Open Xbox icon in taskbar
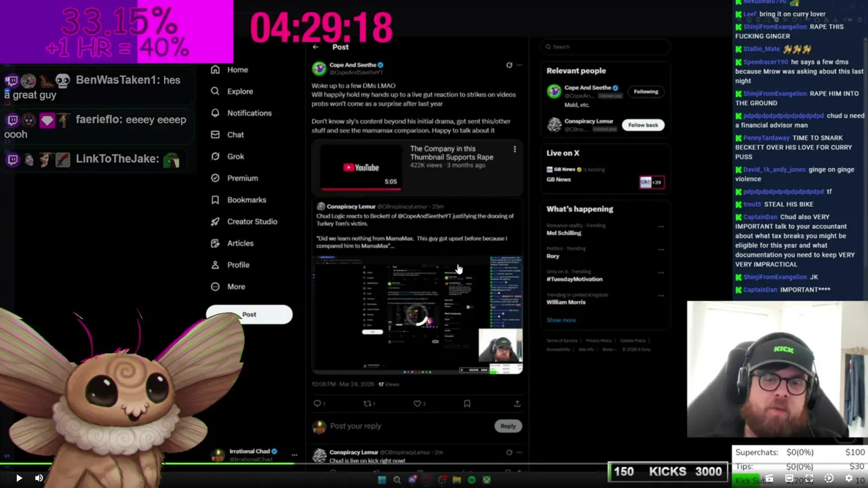Image resolution: width=868 pixels, height=488 pixels. [x=486, y=480]
